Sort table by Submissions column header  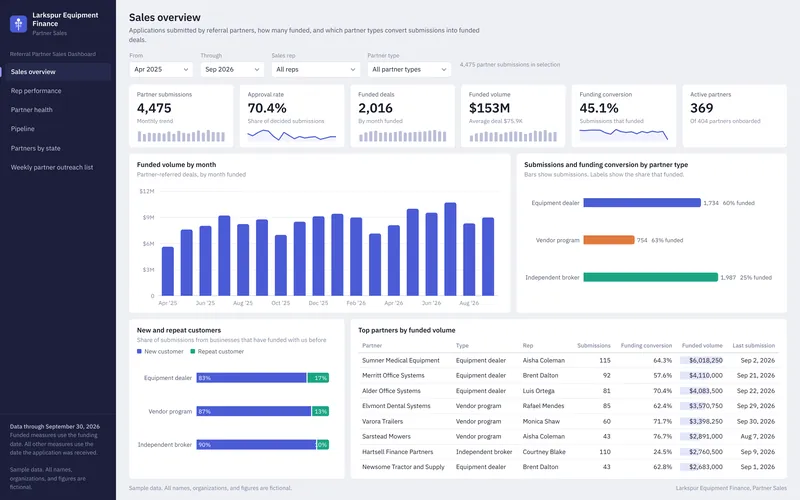[594, 346]
